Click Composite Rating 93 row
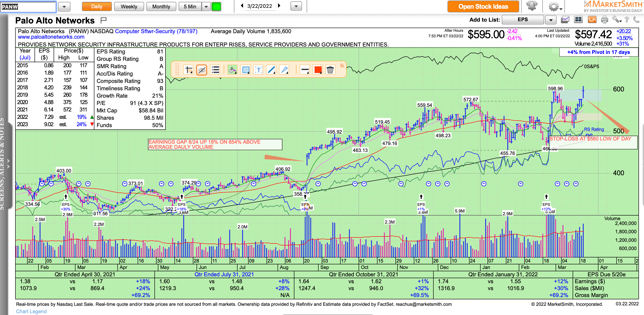Screen dimensions: 644x315 coord(130,81)
